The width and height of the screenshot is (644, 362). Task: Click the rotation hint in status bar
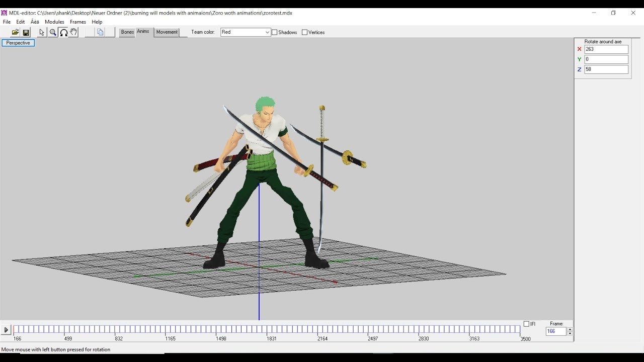coord(56,349)
